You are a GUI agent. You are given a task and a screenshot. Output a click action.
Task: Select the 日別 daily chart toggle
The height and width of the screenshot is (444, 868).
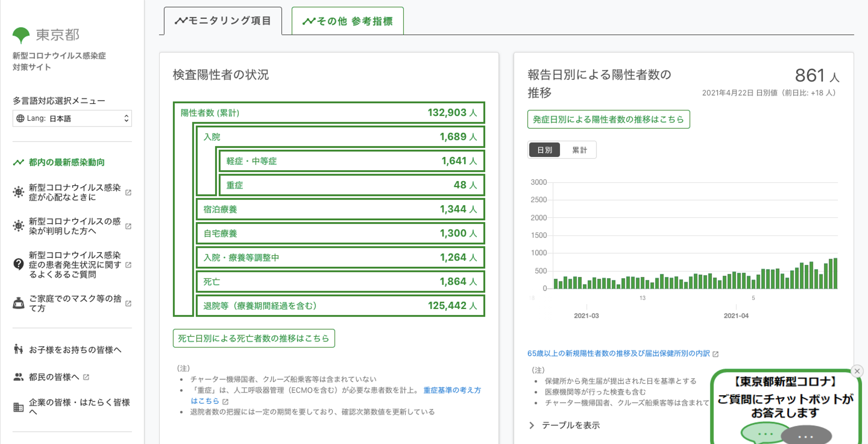coord(544,150)
